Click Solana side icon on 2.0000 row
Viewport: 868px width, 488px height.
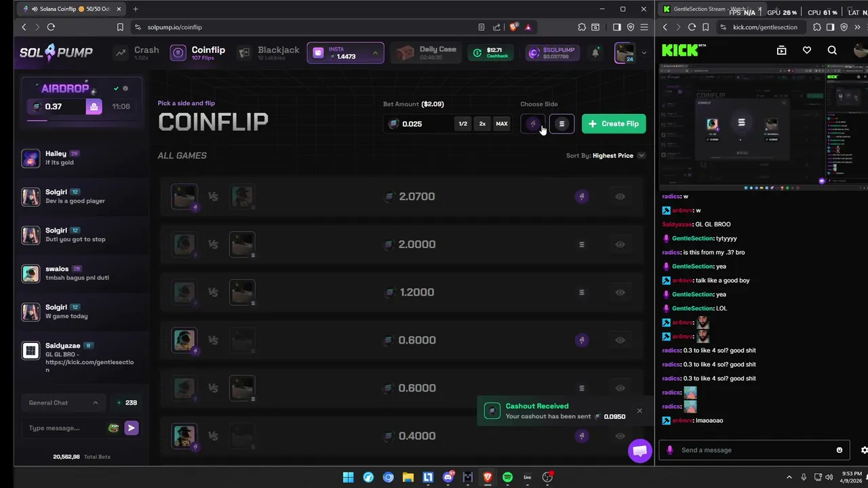(581, 245)
